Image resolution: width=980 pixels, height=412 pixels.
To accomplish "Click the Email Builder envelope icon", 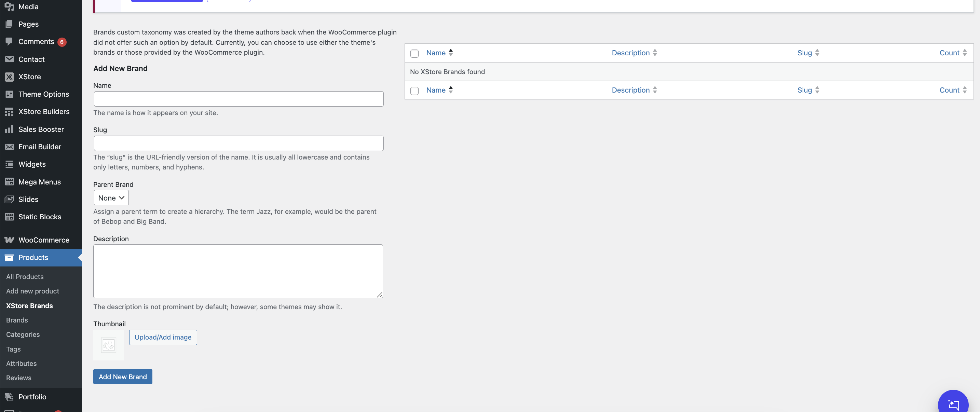I will click(9, 147).
